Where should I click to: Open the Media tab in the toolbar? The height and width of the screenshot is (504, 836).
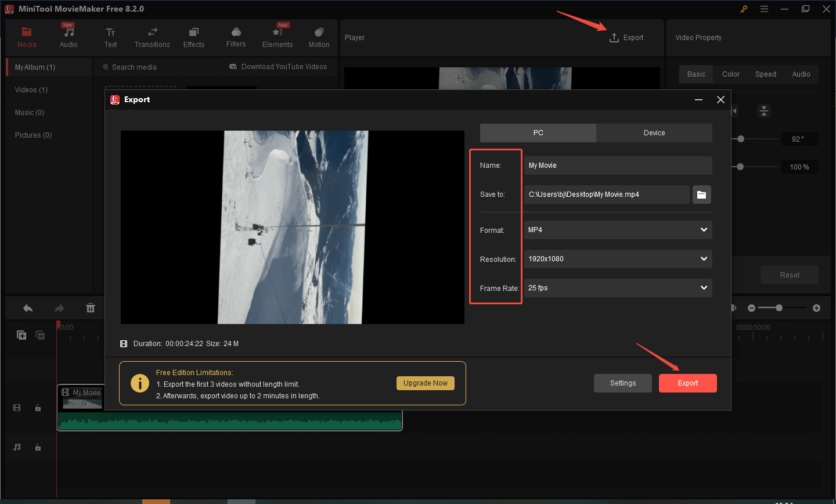(27, 38)
